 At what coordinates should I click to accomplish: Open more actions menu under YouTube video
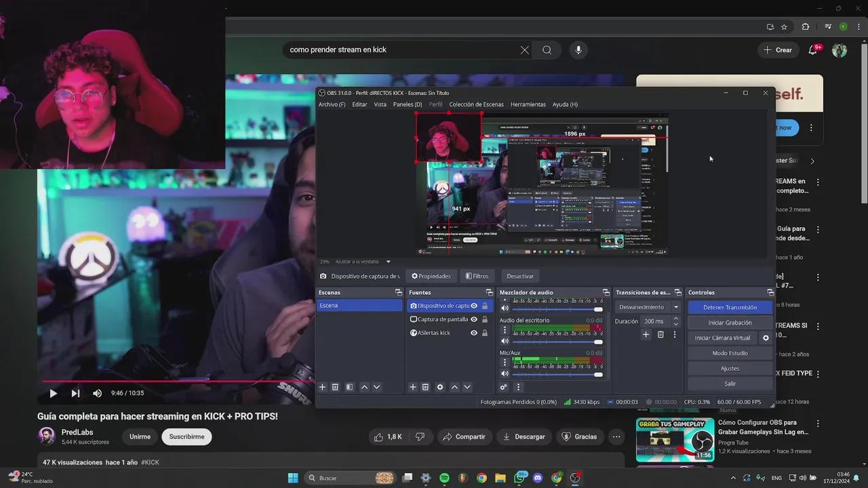click(x=616, y=436)
